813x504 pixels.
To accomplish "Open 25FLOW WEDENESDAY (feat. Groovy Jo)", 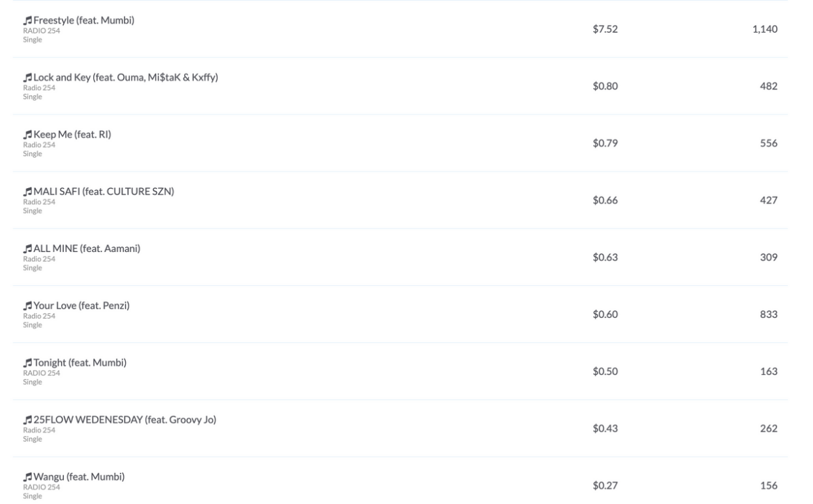I will pos(125,419).
